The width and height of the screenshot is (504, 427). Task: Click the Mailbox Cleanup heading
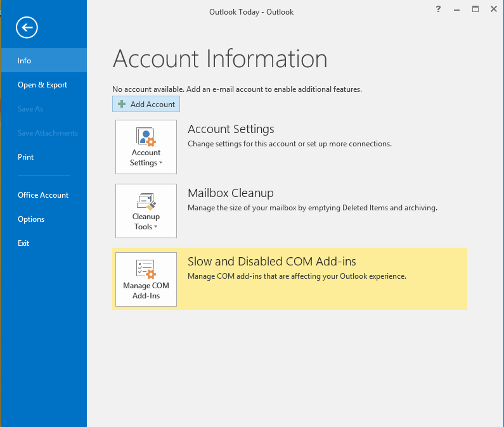[231, 193]
